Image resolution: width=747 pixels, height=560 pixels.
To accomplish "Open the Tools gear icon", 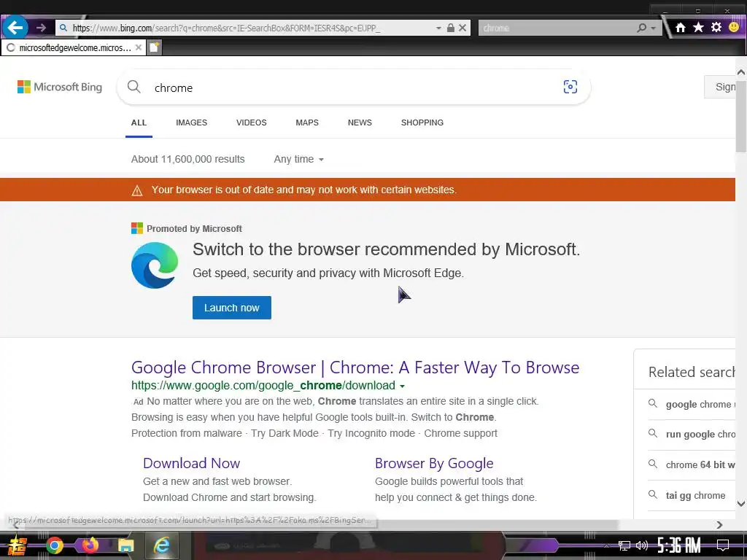I will coord(716,27).
